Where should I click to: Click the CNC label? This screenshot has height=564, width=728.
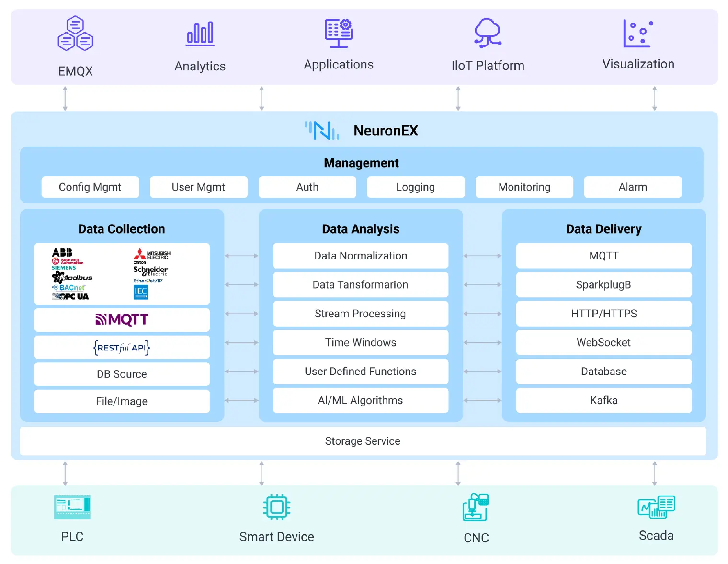coord(477,538)
